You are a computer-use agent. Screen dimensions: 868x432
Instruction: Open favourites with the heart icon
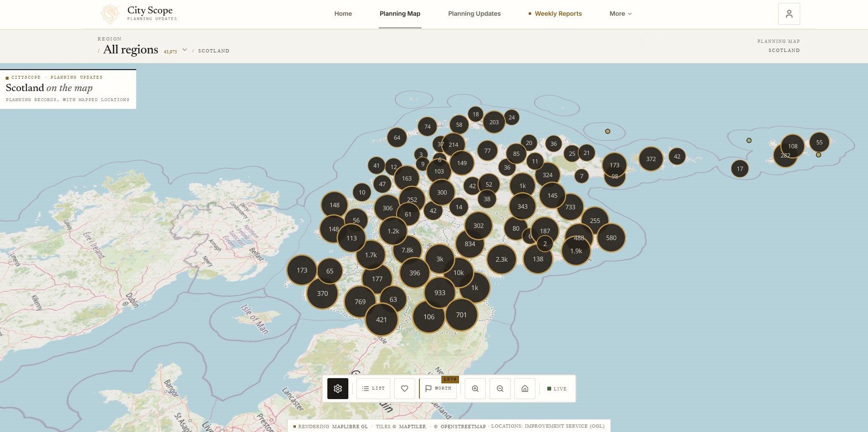[x=405, y=389]
